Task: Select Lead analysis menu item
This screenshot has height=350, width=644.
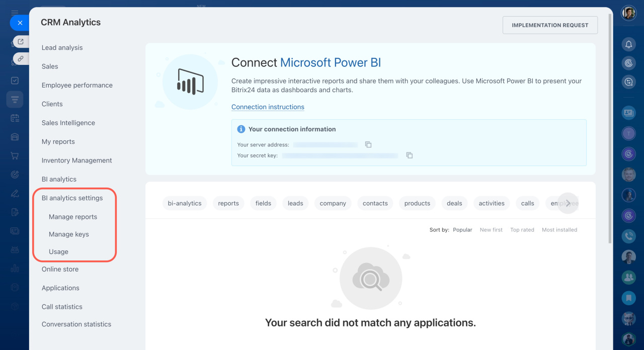Action: [x=62, y=48]
